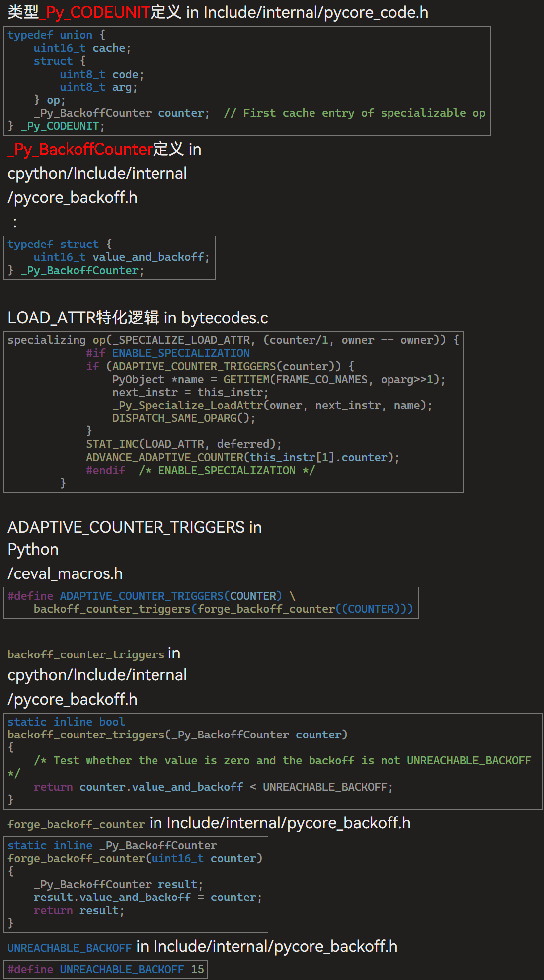
Task: Click the 'First cache entry of specializable op' comment
Action: click(354, 113)
